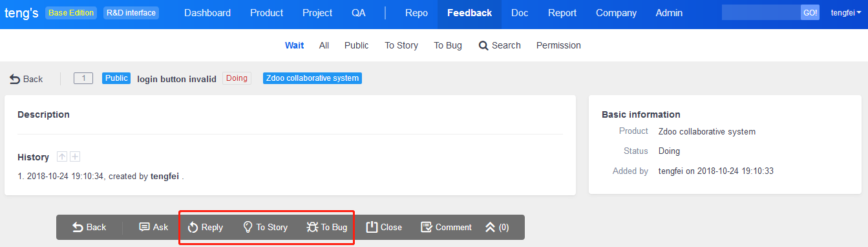Select the To Bug tab in submenu

pos(448,45)
